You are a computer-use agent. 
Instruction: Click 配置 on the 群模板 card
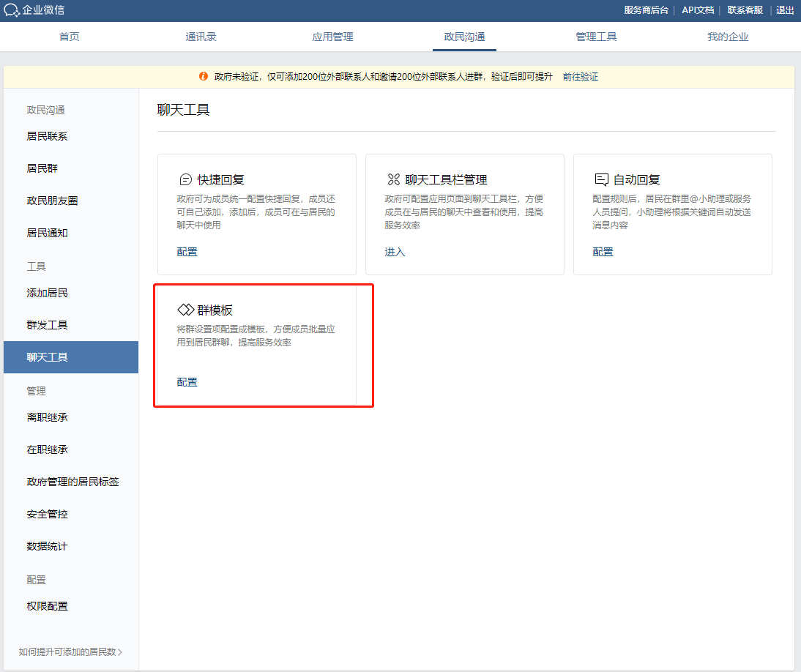187,381
